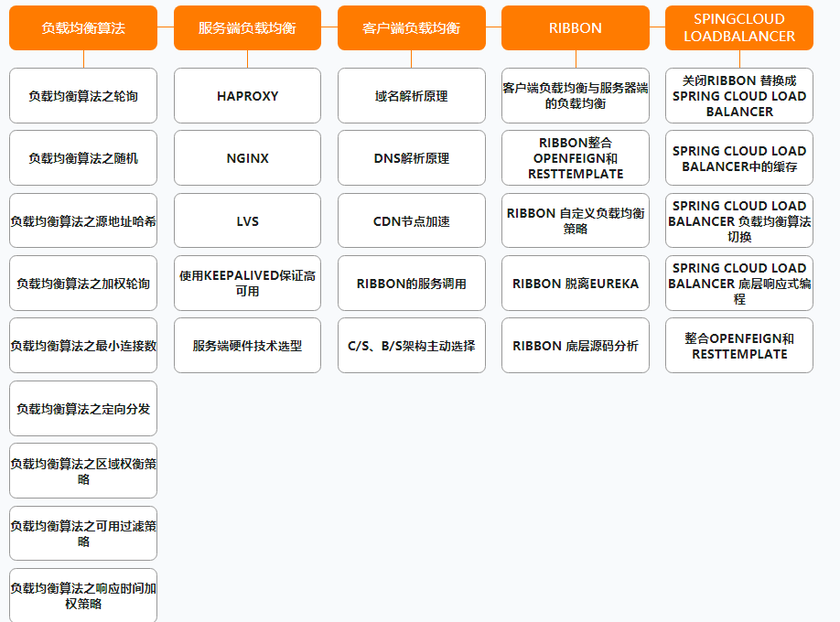Click the LVS node
The height and width of the screenshot is (622, 840).
[246, 220]
